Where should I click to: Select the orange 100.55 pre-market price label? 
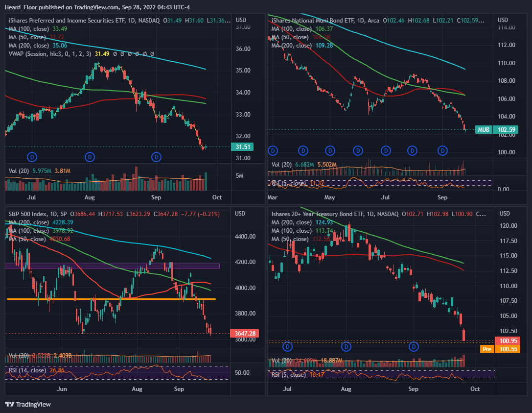click(x=508, y=349)
